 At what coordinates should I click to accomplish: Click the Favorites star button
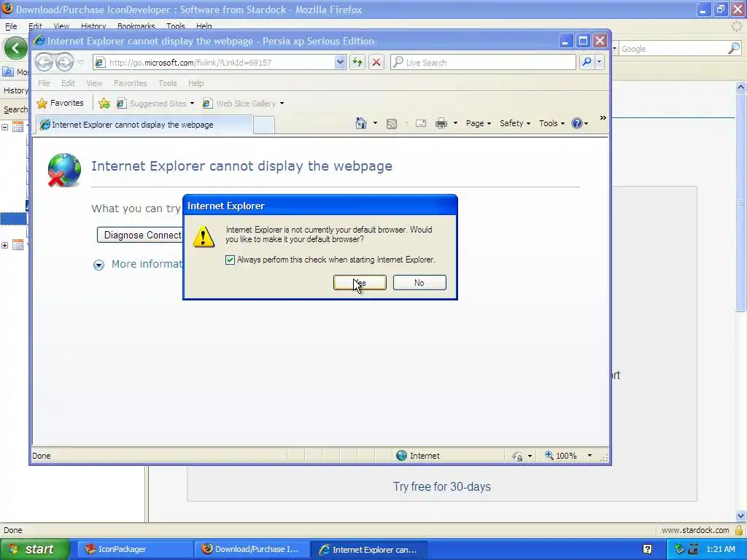coord(60,104)
